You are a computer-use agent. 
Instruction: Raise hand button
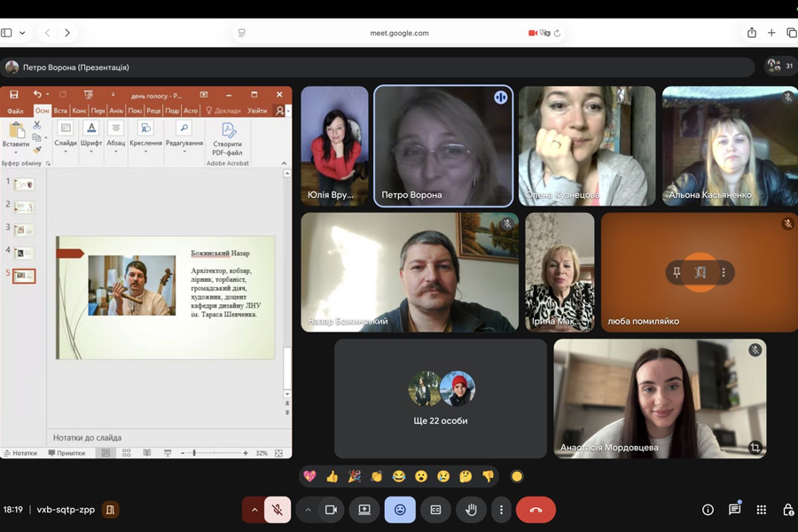coord(472,510)
